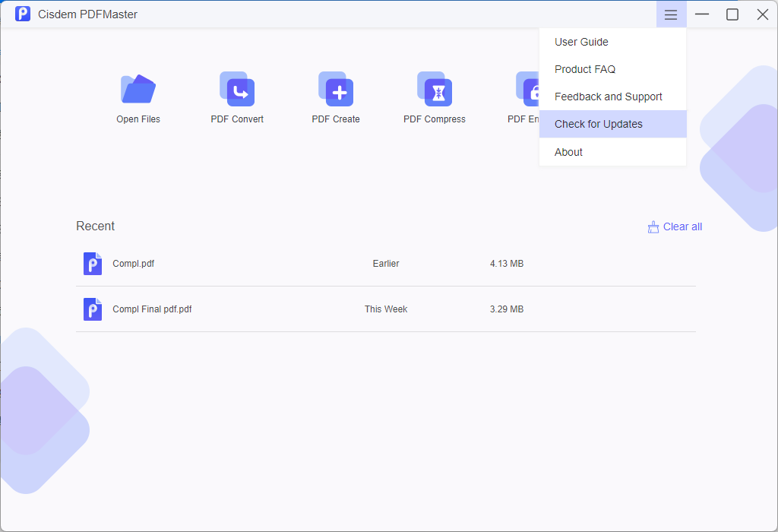Open the About menu entry
The height and width of the screenshot is (532, 778).
click(568, 152)
